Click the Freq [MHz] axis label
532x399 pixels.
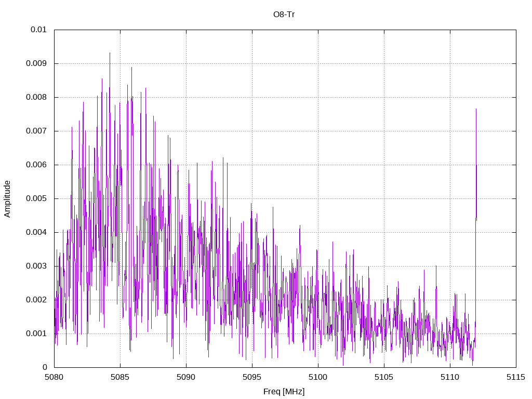(x=284, y=392)
